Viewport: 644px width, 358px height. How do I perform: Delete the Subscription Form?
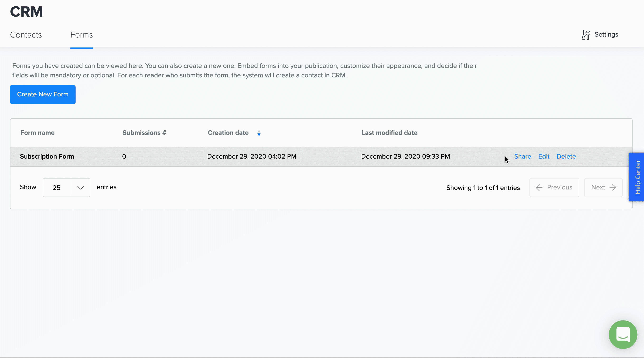coord(566,156)
